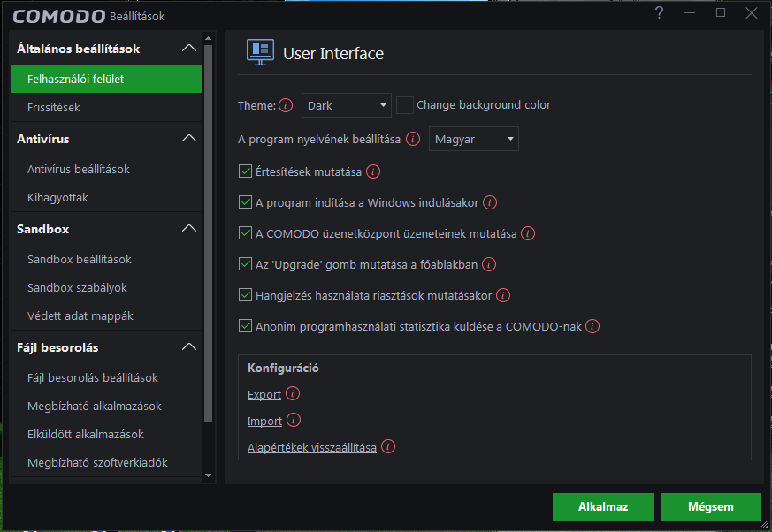Image resolution: width=772 pixels, height=532 pixels.
Task: Click the User Interface monitor icon
Action: (261, 52)
